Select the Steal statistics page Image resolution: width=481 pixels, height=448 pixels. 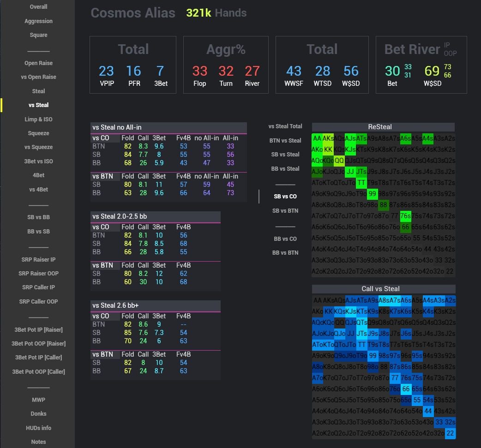click(38, 91)
